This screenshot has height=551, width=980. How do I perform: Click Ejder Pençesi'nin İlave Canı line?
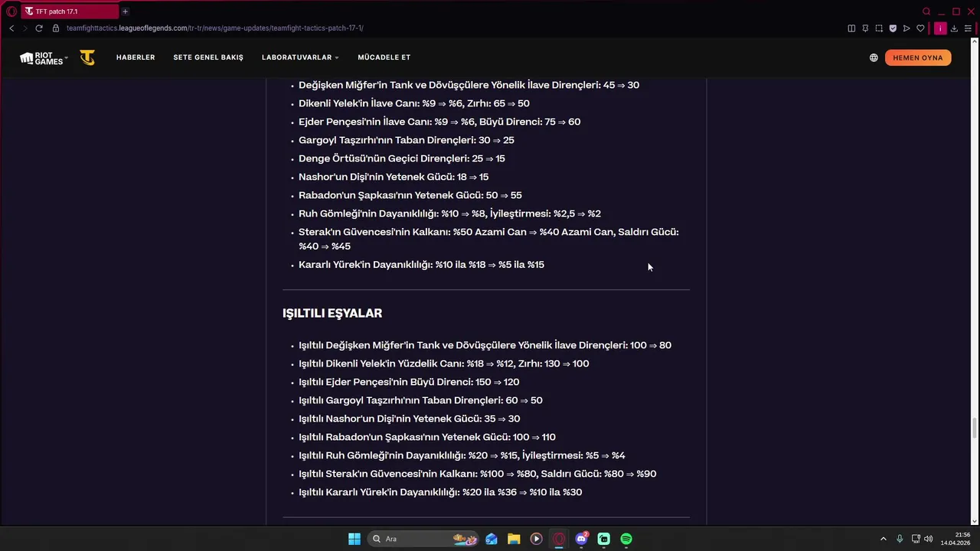coord(439,122)
